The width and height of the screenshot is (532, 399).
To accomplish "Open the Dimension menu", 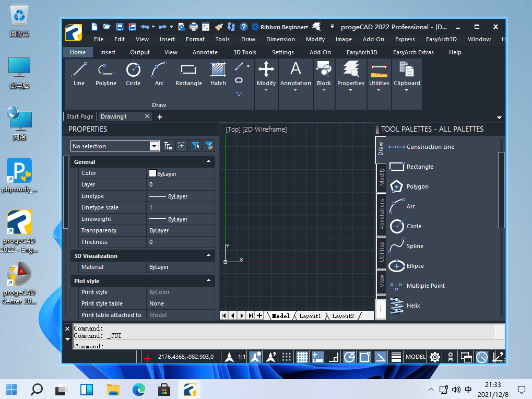I will (280, 39).
